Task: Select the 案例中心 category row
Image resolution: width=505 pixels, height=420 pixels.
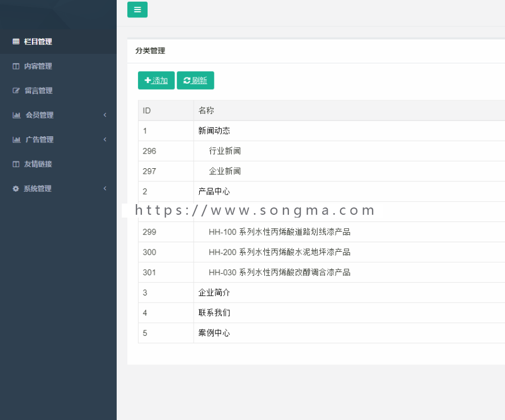Action: (322, 333)
